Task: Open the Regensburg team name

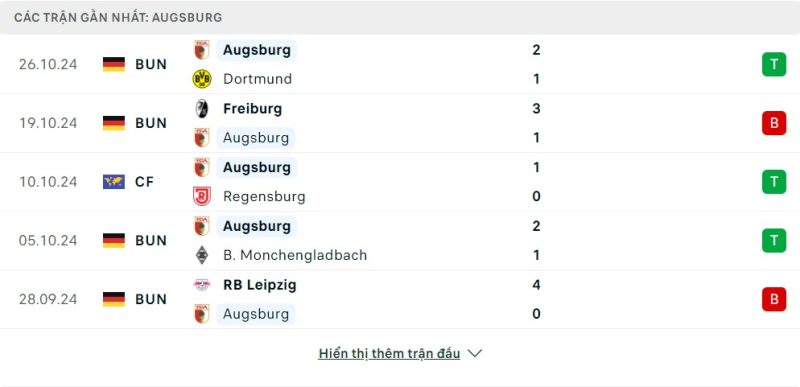Action: tap(264, 196)
